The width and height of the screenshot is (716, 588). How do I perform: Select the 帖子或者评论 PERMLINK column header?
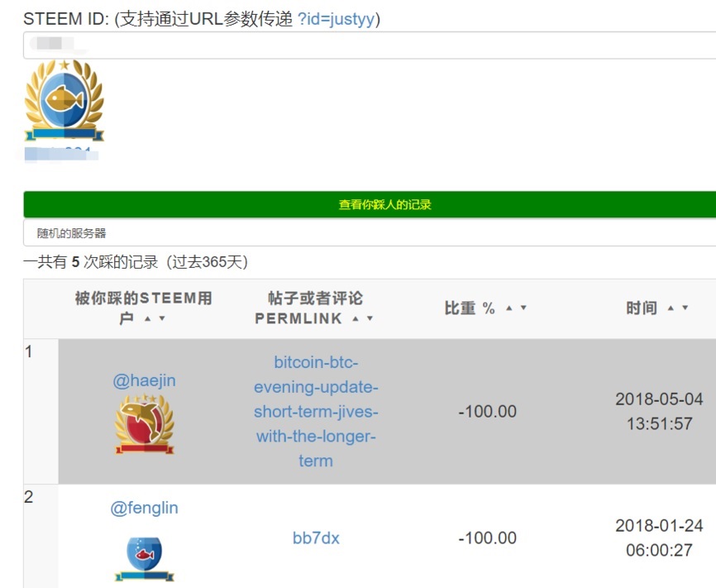pos(315,308)
